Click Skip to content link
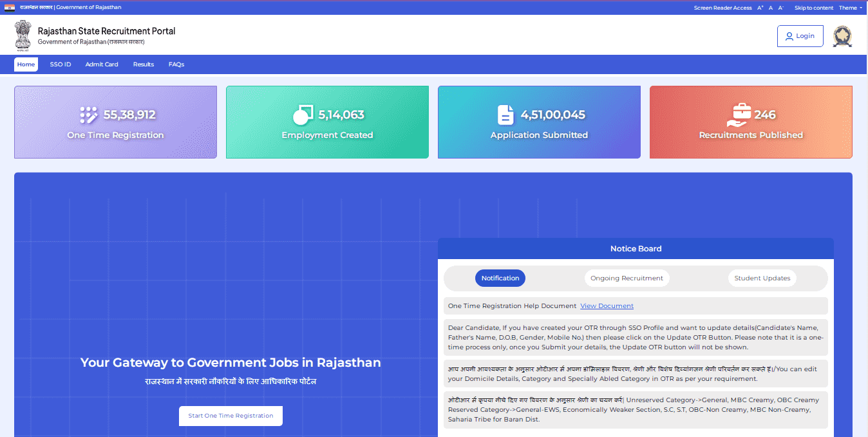The width and height of the screenshot is (868, 437). click(814, 8)
